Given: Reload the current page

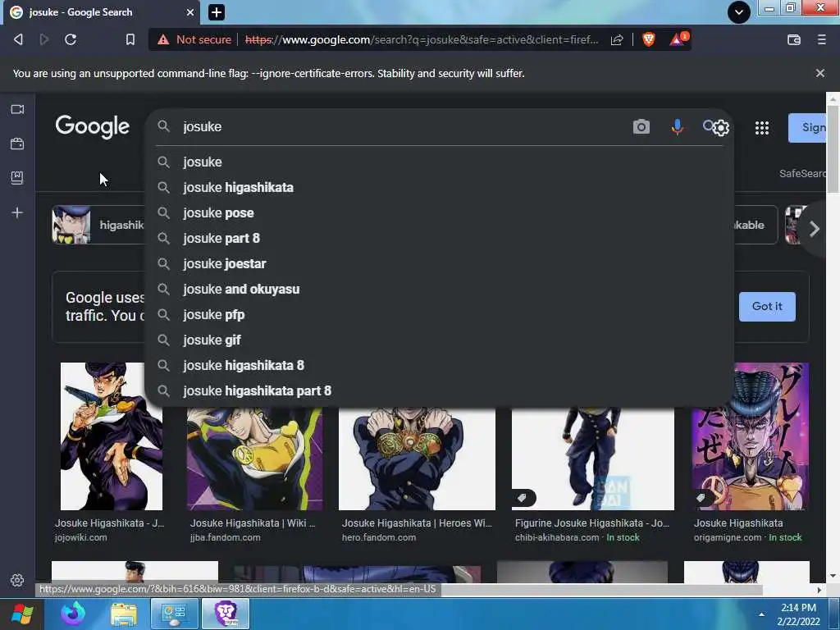Looking at the screenshot, I should pos(71,39).
